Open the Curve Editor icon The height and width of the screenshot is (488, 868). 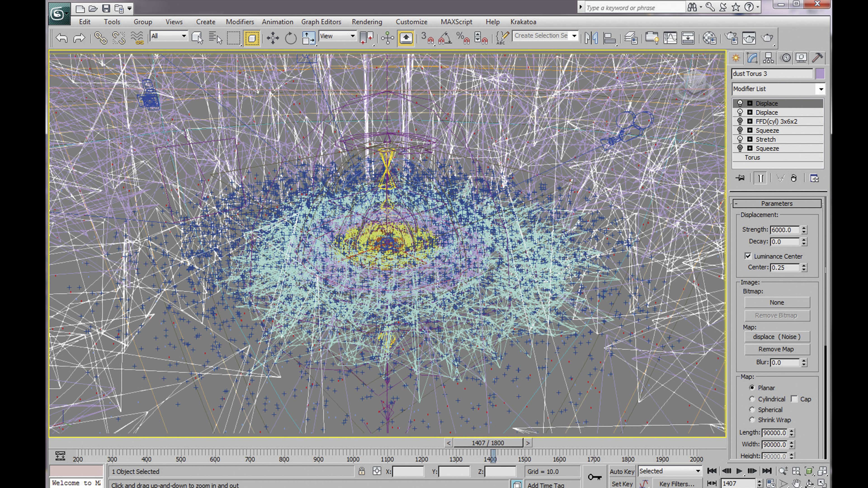pyautogui.click(x=670, y=38)
